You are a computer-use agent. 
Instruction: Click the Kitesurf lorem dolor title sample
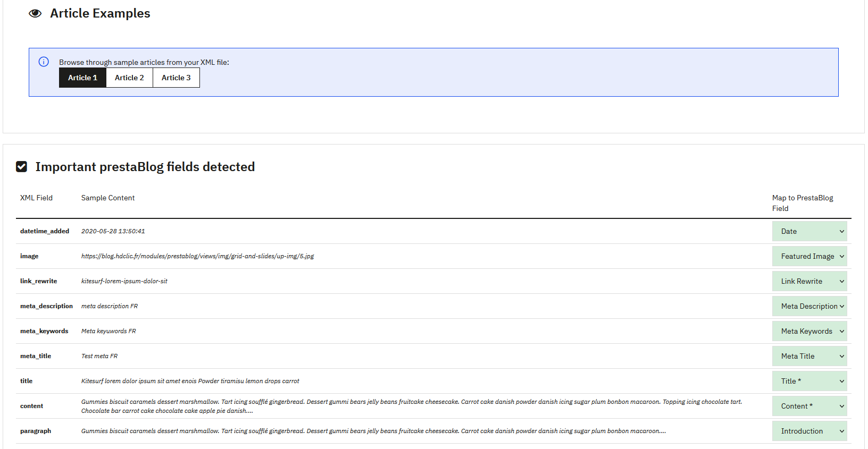click(190, 381)
